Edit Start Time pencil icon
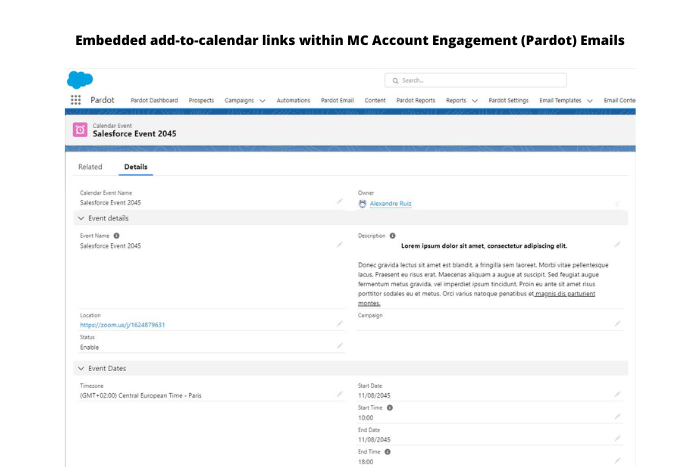The height and width of the screenshot is (467, 700). click(x=617, y=417)
